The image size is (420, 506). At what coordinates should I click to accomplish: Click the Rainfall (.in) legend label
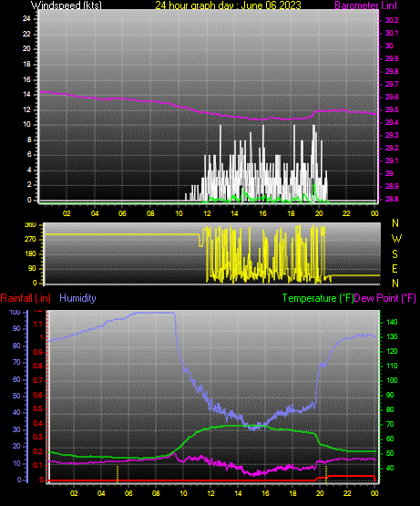click(x=26, y=298)
